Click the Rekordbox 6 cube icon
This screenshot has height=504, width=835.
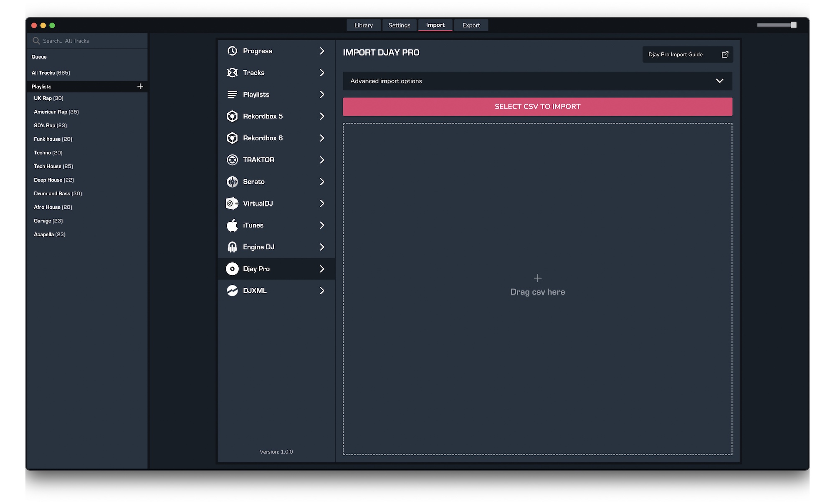coord(232,138)
